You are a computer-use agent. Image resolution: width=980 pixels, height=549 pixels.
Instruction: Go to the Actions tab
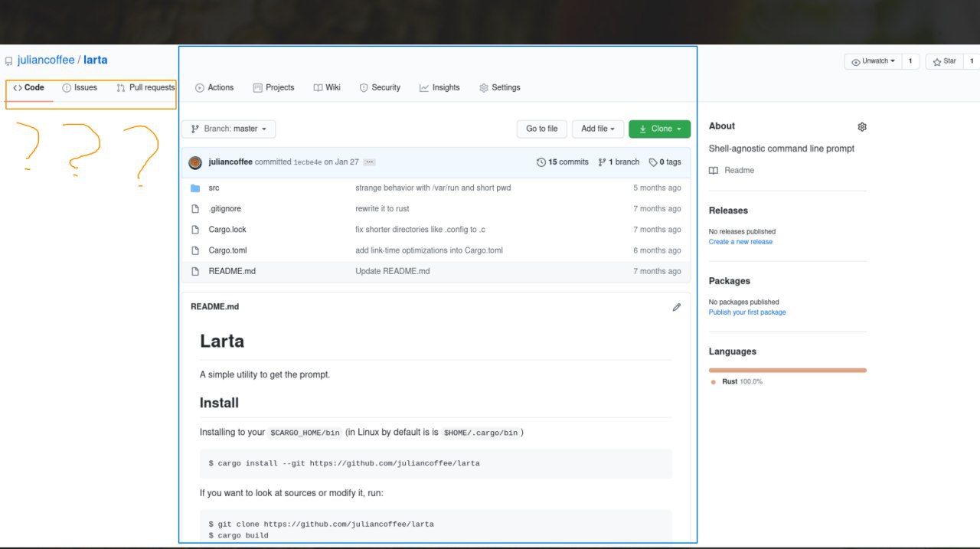pos(214,87)
